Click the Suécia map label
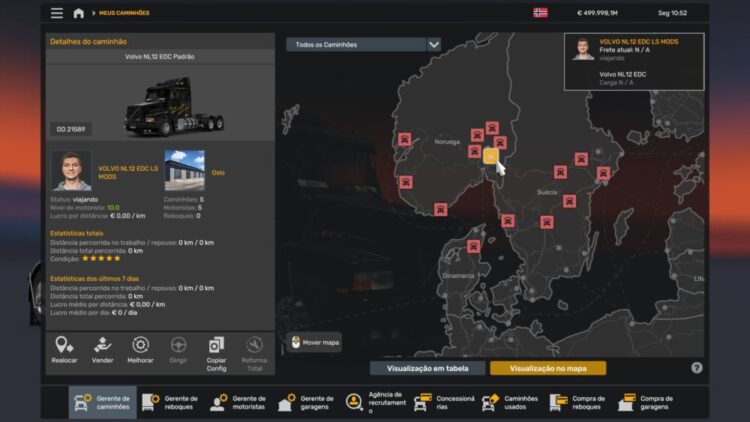 547,192
